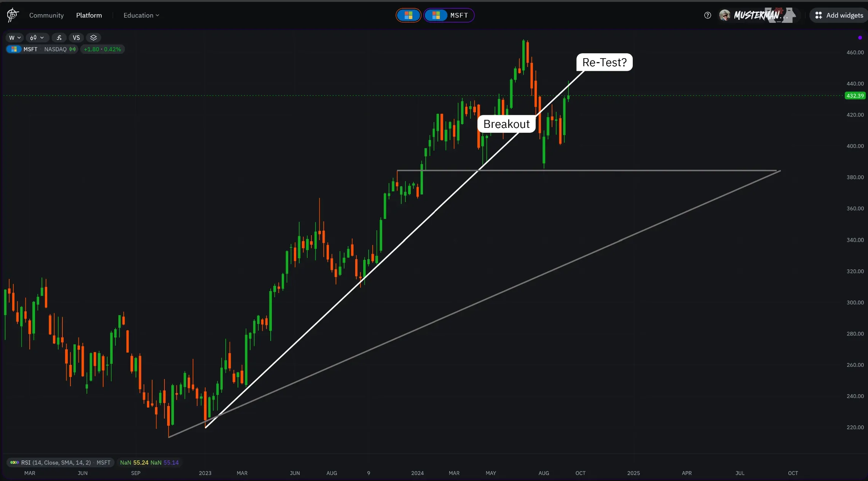The height and width of the screenshot is (481, 868).
Task: Open the MUSTERMAN user profile avatar
Action: pyautogui.click(x=724, y=15)
